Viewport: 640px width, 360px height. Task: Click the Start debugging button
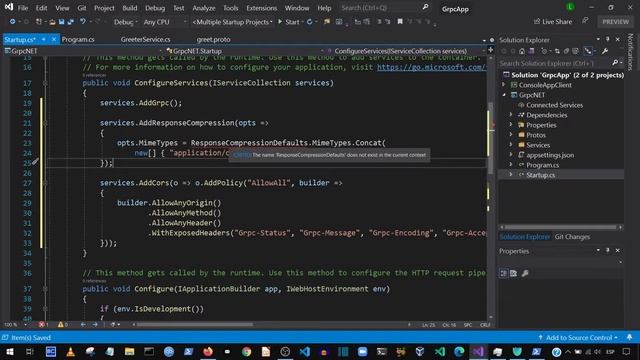pyautogui.click(x=289, y=22)
